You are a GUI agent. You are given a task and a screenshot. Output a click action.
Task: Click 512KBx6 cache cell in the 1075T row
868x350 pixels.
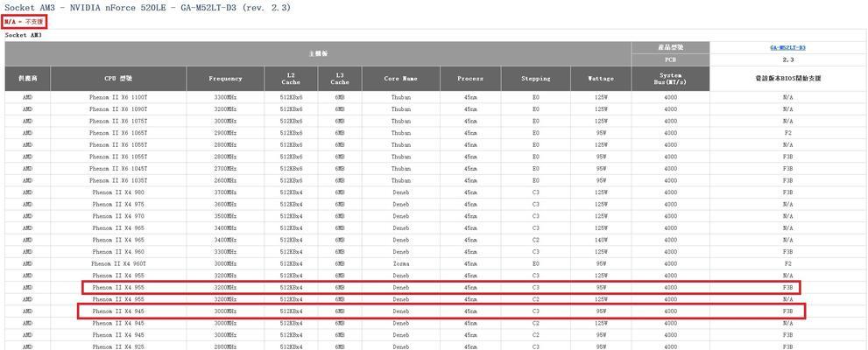291,121
